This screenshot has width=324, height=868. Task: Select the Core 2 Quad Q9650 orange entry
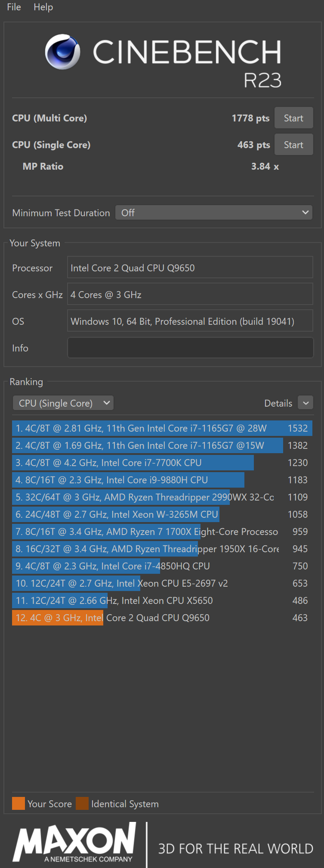coord(162,618)
